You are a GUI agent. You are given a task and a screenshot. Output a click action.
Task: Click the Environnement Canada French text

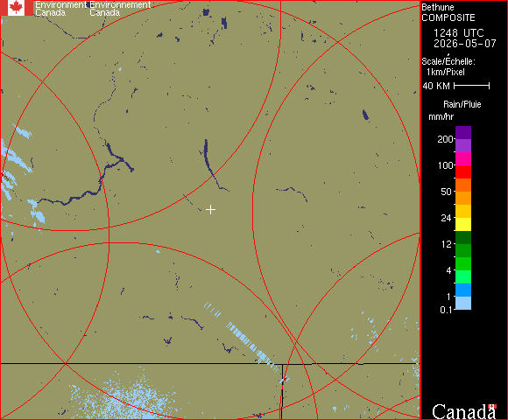tap(120, 9)
